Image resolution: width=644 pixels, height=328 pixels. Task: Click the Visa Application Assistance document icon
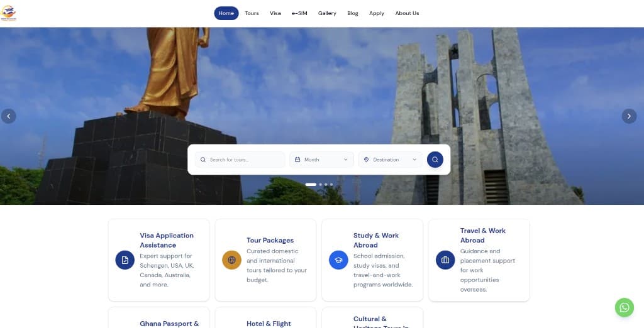(125, 260)
